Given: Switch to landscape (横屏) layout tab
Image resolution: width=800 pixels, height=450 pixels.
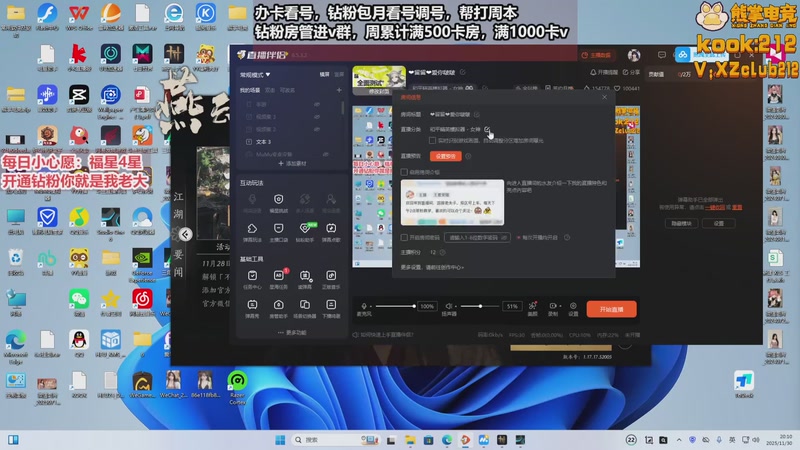Looking at the screenshot, I should [x=324, y=74].
